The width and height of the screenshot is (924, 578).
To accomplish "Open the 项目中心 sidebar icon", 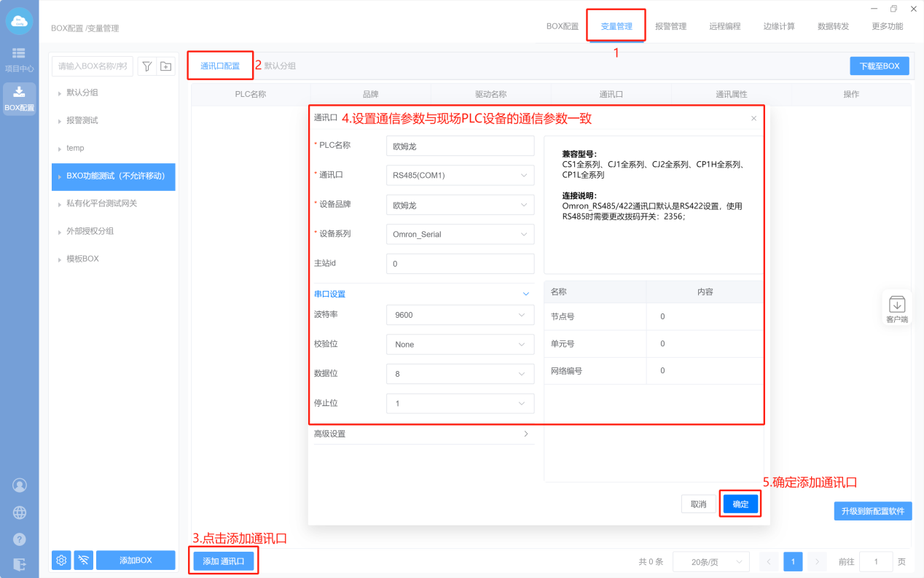I will pyautogui.click(x=19, y=59).
